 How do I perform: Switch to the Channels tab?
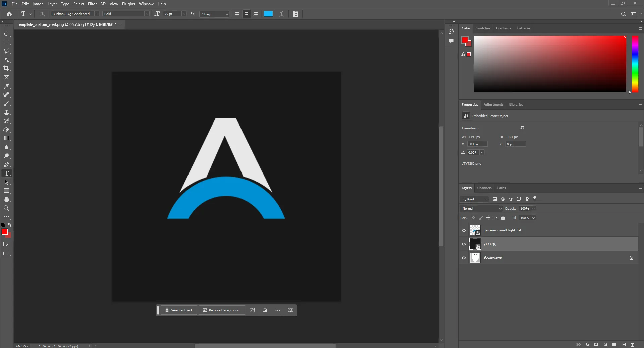click(x=484, y=188)
